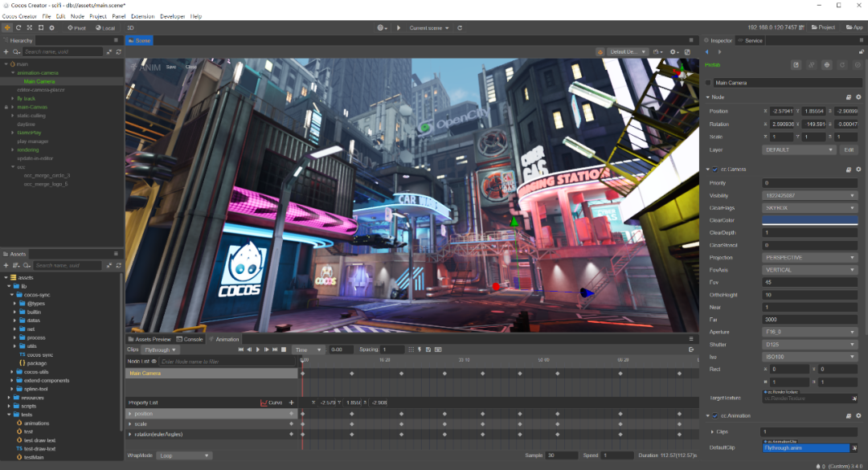This screenshot has width=868, height=470.
Task: Open the File menu
Action: coord(47,16)
